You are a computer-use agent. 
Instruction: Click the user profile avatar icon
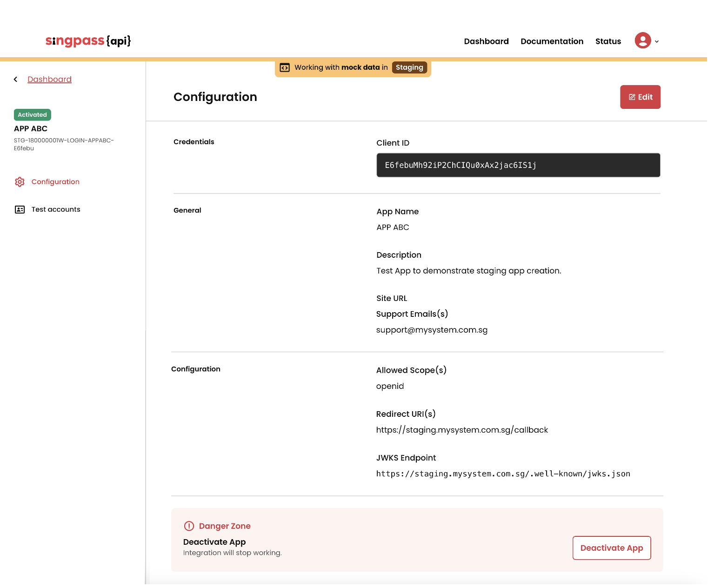click(642, 41)
